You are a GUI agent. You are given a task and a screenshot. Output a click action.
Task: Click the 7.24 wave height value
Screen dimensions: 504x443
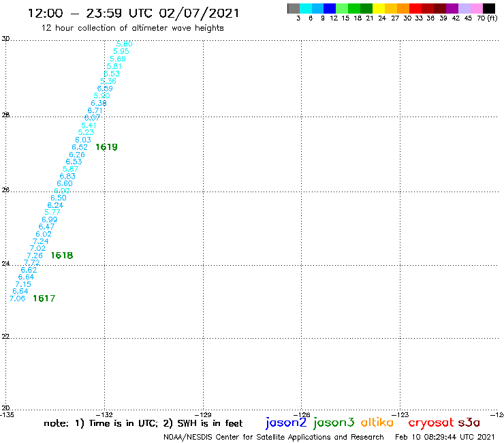coord(40,241)
